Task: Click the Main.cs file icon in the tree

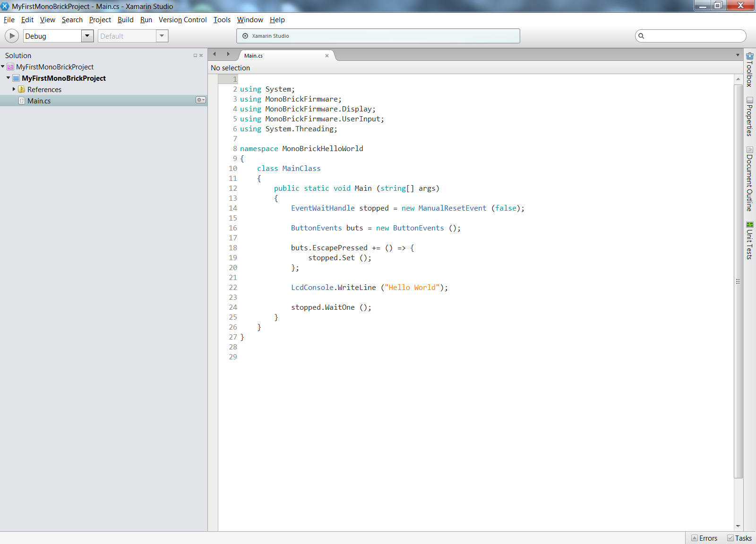Action: (22, 101)
